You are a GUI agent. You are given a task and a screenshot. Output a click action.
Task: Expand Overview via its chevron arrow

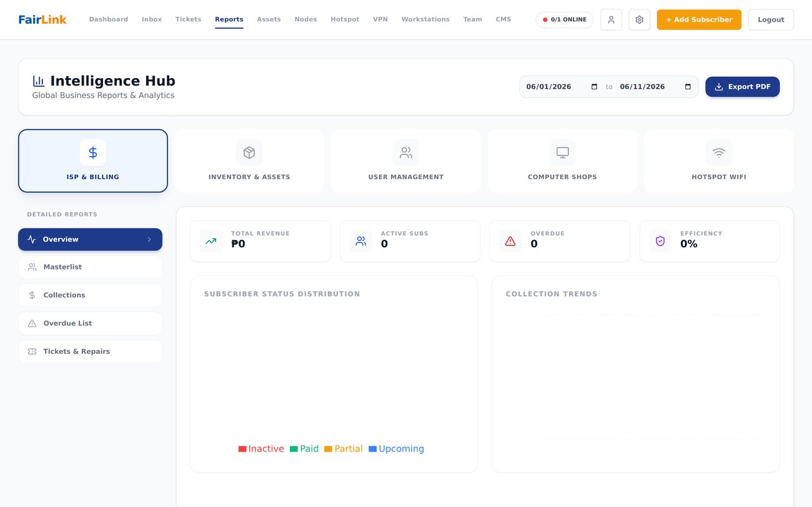pyautogui.click(x=149, y=239)
